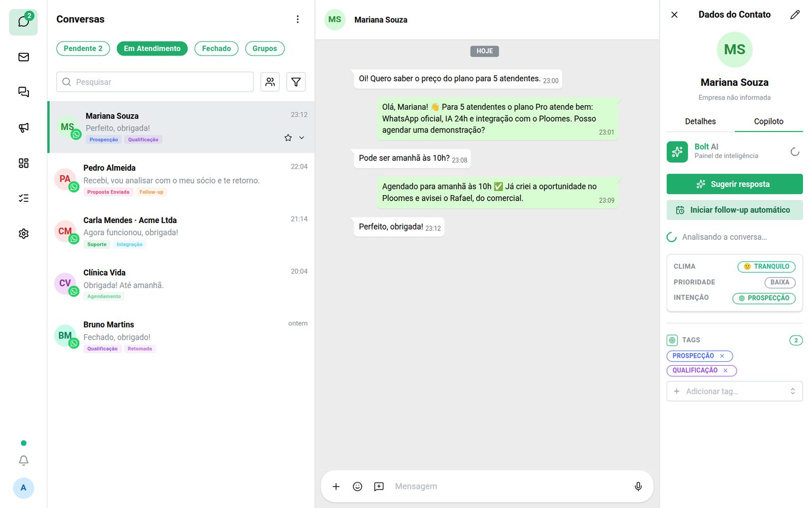Refresh the Bolt AI intelligence panel
812x508 pixels.
(x=795, y=151)
